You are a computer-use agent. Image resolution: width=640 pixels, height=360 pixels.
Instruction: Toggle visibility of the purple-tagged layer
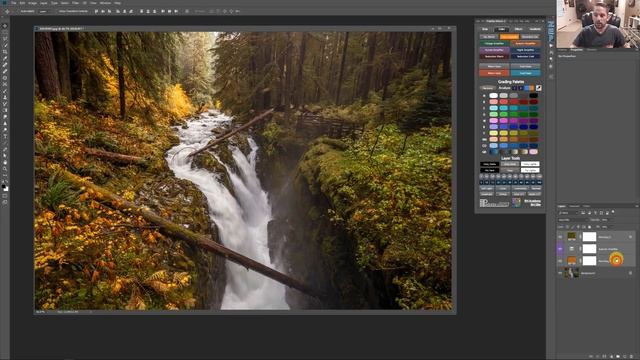pyautogui.click(x=560, y=249)
